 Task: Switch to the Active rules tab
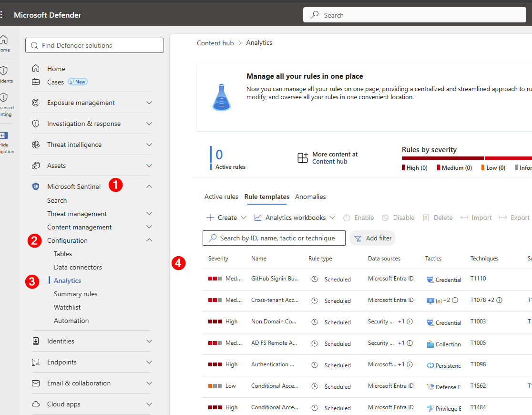221,197
